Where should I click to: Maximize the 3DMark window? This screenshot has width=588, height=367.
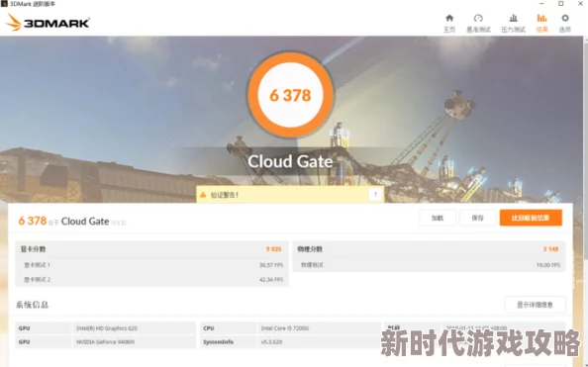pyautogui.click(x=561, y=4)
